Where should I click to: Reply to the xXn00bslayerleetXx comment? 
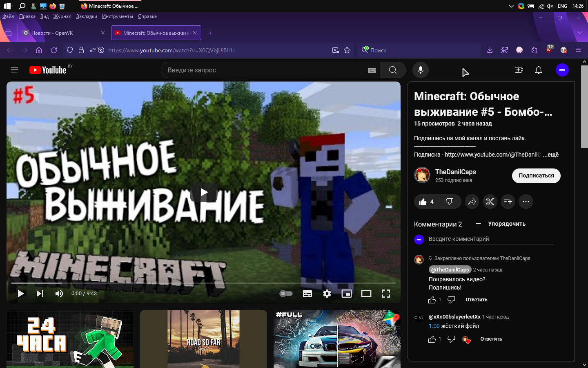coord(491,339)
